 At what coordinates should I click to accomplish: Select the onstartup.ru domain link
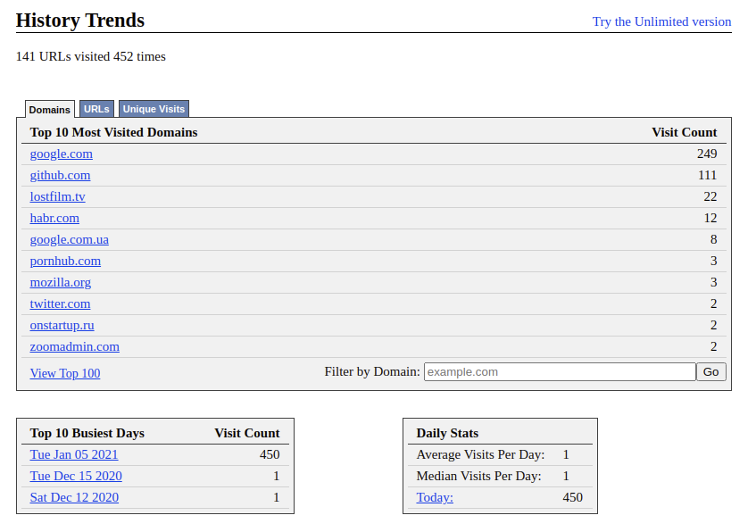pyautogui.click(x=62, y=325)
